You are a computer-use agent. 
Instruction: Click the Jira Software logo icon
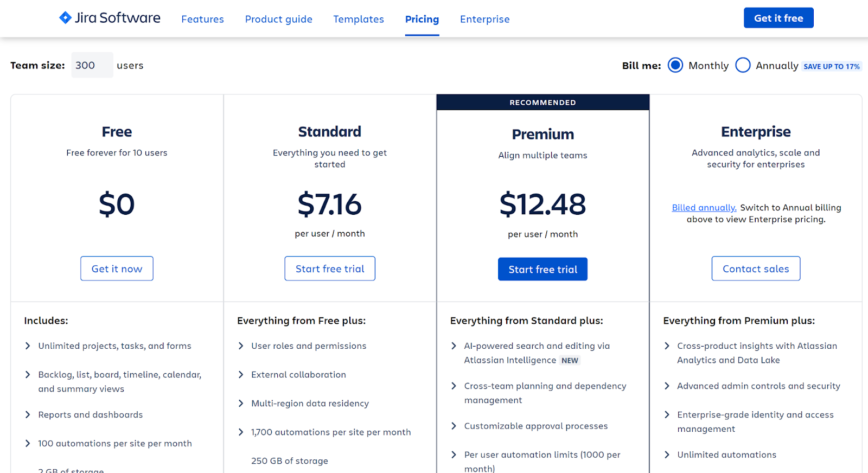tap(65, 18)
